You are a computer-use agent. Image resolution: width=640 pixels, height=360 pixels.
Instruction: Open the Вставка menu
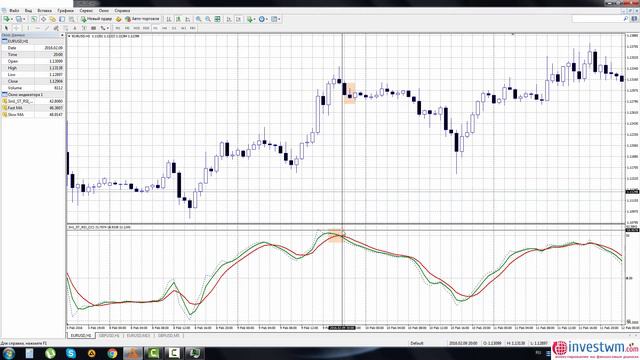click(x=44, y=11)
